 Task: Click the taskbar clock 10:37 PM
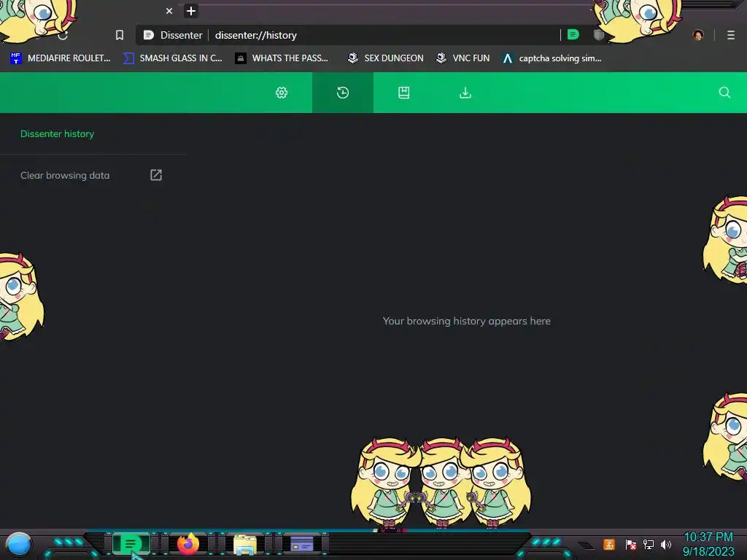pyautogui.click(x=708, y=537)
